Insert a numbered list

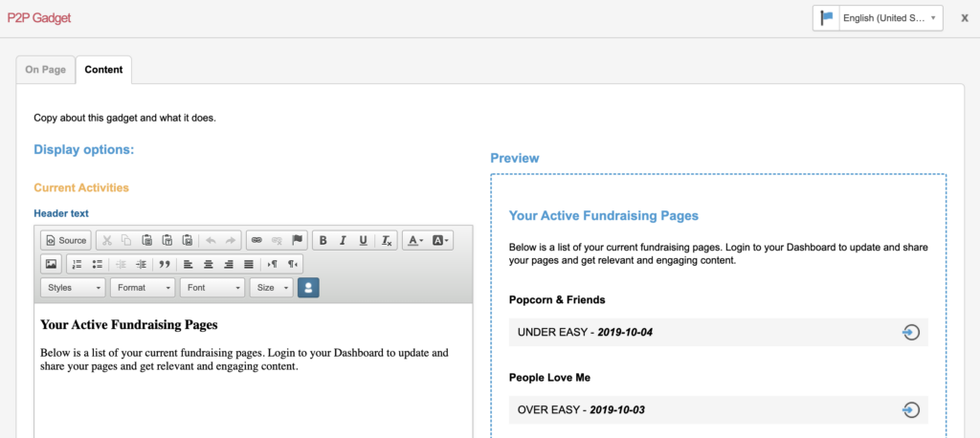[78, 264]
